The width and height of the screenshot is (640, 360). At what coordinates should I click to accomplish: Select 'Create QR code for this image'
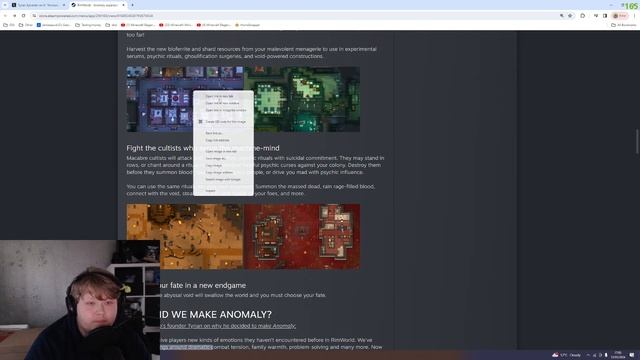tap(223, 122)
